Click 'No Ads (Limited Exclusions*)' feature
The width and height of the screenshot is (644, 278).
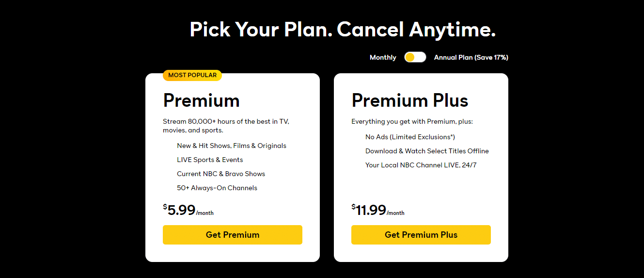pyautogui.click(x=410, y=137)
